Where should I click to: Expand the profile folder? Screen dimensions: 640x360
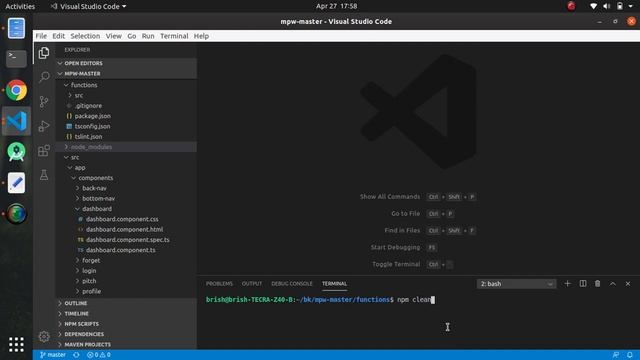point(126,291)
